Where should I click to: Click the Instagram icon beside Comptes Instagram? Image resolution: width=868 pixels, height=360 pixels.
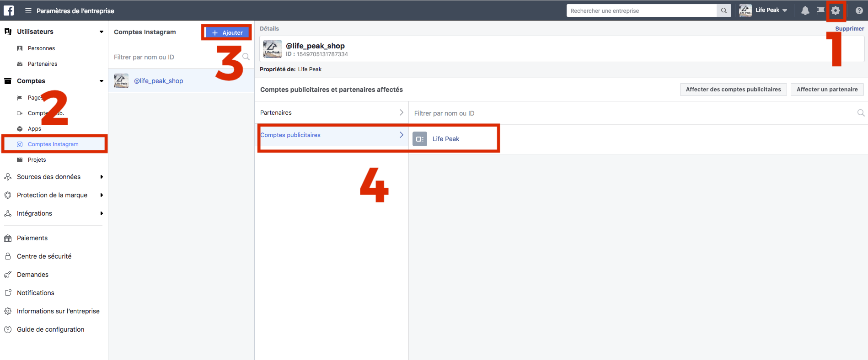pos(20,144)
